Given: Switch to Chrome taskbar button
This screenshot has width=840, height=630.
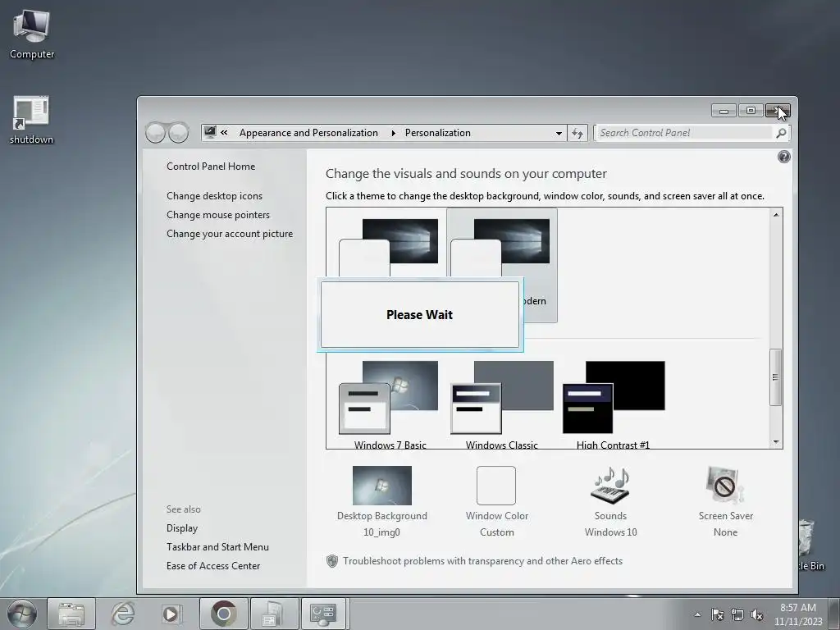Looking at the screenshot, I should click(223, 614).
